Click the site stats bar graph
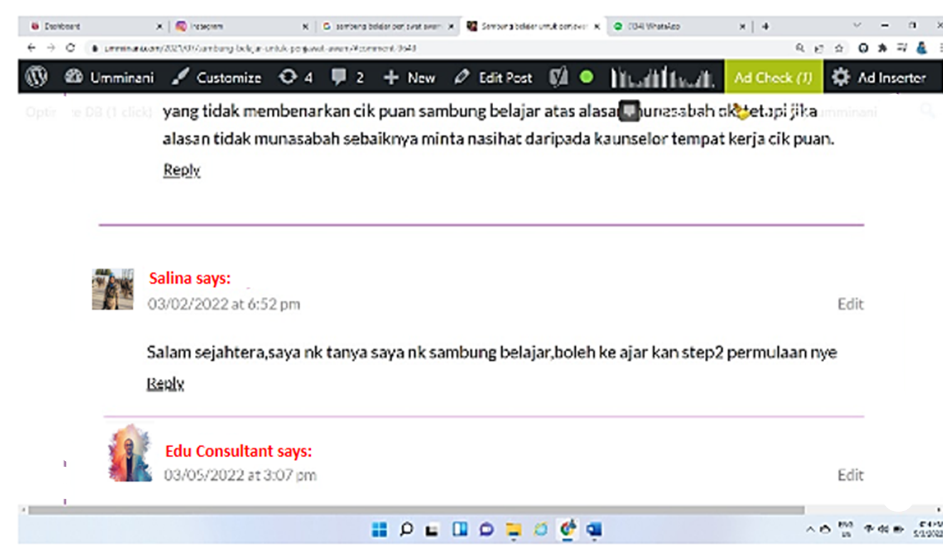The height and width of the screenshot is (560, 943). 662,78
